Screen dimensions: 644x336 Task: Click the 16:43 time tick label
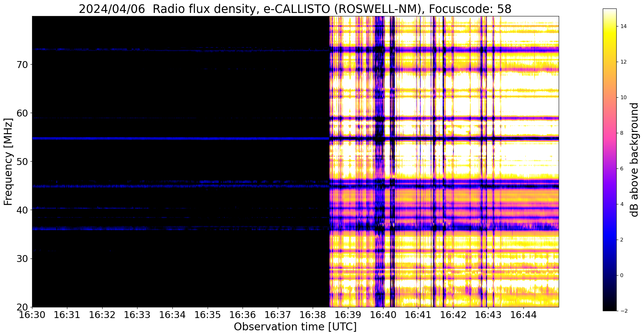click(x=488, y=314)
